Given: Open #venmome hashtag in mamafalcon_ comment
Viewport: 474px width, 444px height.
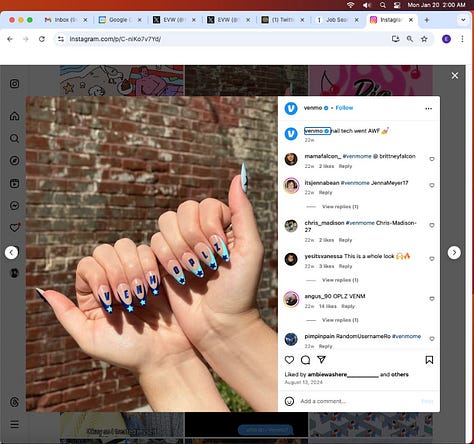Looking at the screenshot, I should coord(357,156).
